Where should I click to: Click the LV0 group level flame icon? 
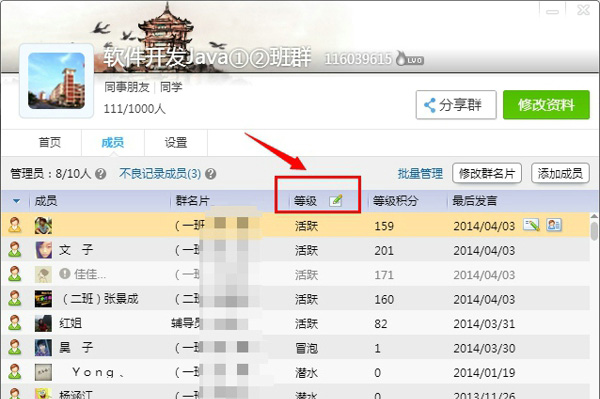[x=409, y=59]
